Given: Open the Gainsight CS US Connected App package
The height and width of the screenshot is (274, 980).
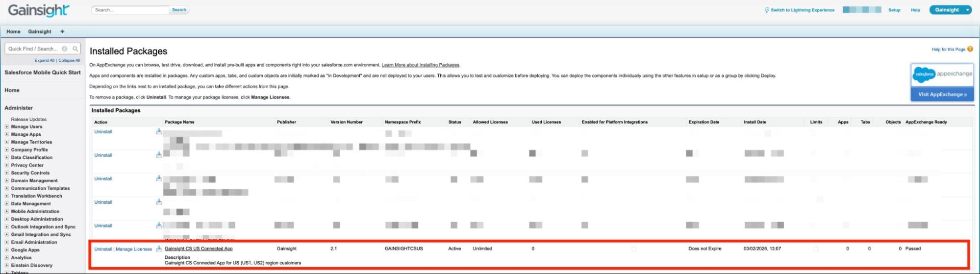Looking at the screenshot, I should [x=199, y=249].
